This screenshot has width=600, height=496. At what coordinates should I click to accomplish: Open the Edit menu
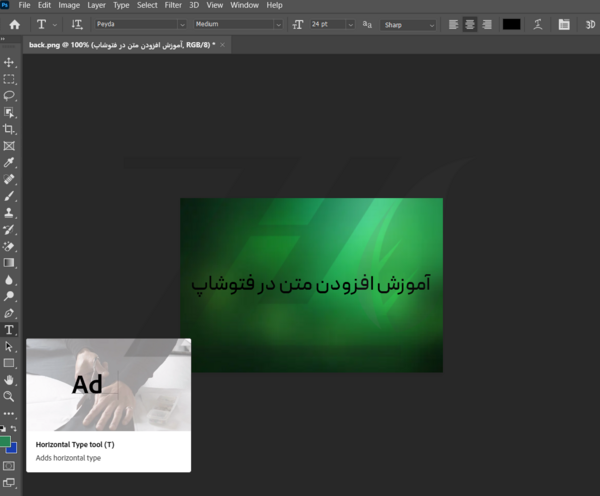(44, 5)
